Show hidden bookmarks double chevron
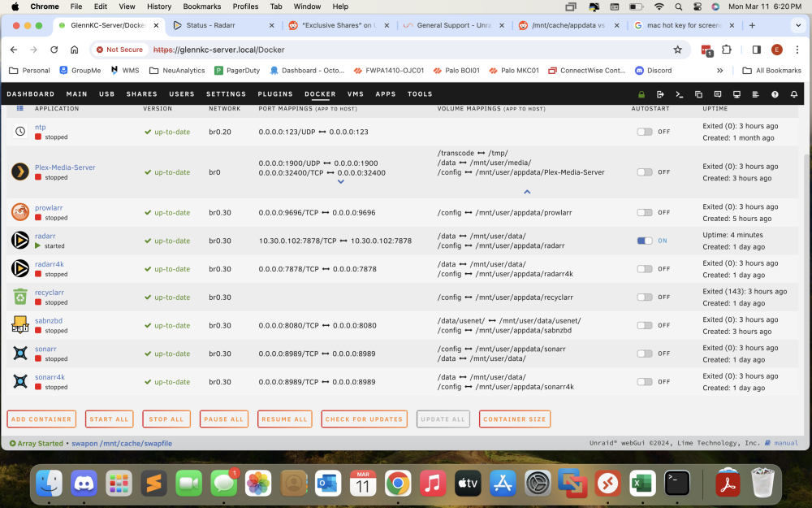 pos(719,71)
